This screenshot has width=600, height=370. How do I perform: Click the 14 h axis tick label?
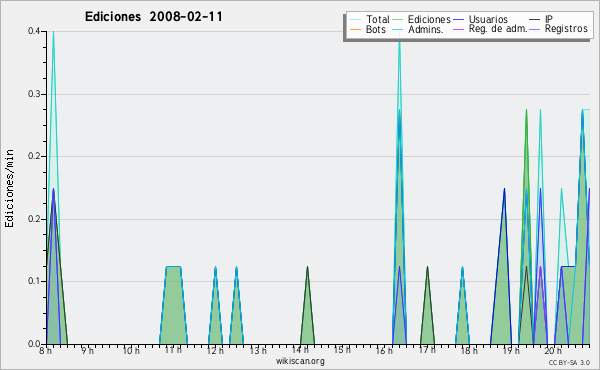(x=300, y=350)
